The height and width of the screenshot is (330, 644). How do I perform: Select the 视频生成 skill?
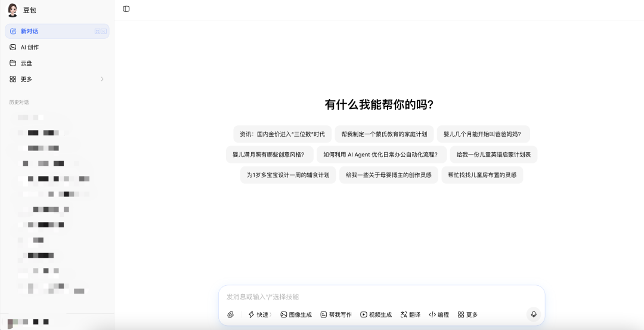tap(376, 315)
